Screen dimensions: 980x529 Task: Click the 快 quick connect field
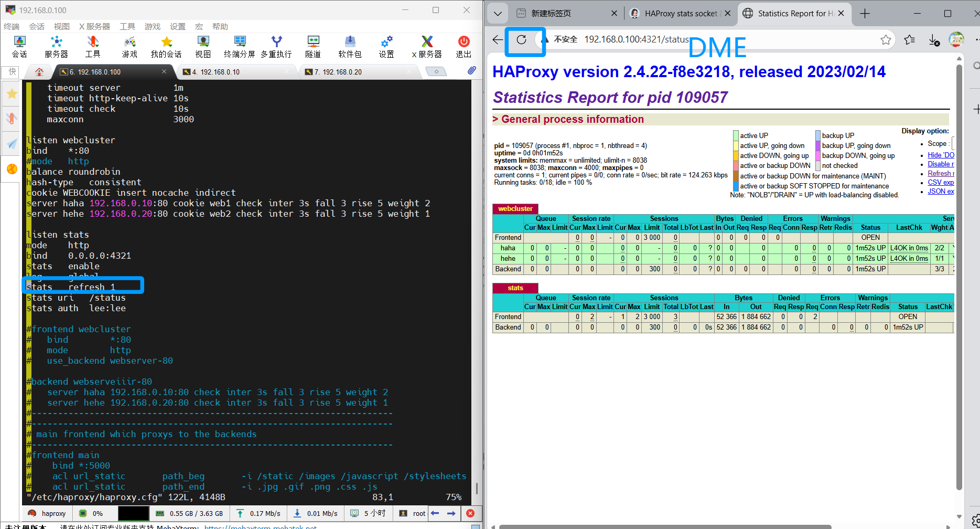coord(10,72)
